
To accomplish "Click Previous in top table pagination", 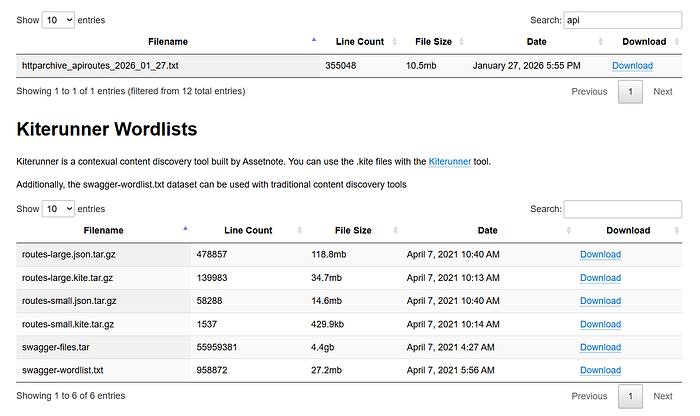I will point(589,91).
